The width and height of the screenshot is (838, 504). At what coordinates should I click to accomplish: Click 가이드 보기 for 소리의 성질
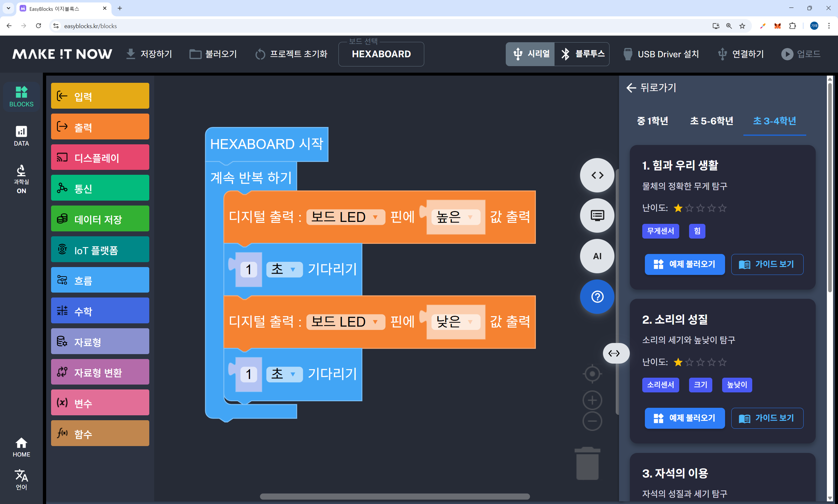(767, 418)
